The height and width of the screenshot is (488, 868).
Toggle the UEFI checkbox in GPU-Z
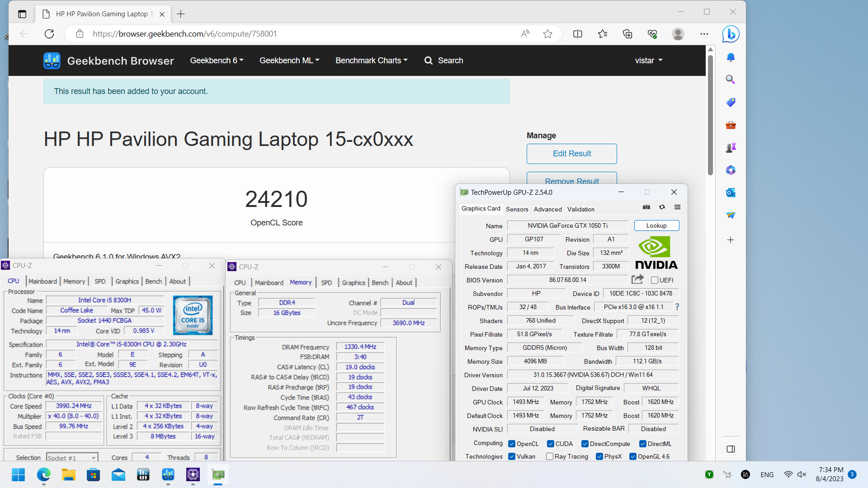654,280
